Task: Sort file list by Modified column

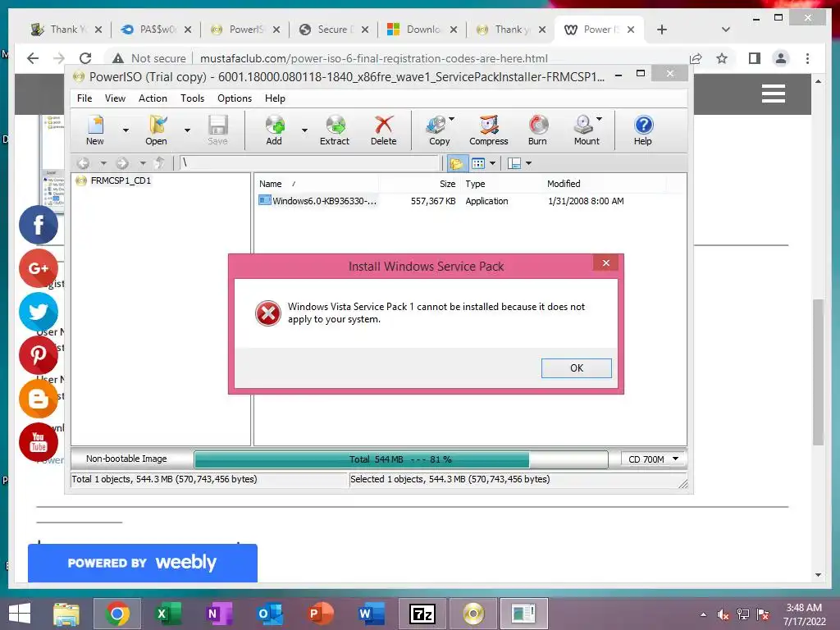Action: 605,184
